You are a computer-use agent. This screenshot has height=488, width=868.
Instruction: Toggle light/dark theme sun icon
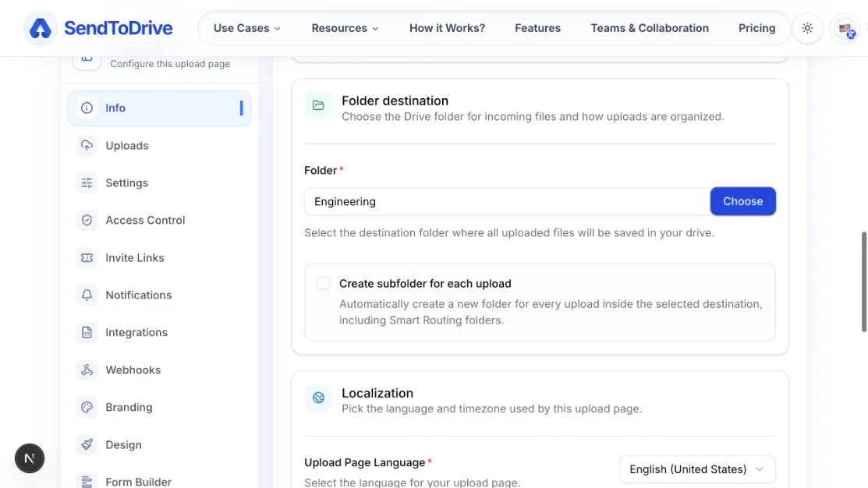(807, 28)
